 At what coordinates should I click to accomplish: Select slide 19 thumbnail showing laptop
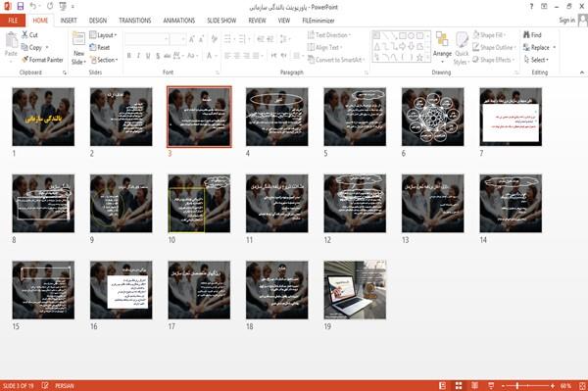pos(355,290)
